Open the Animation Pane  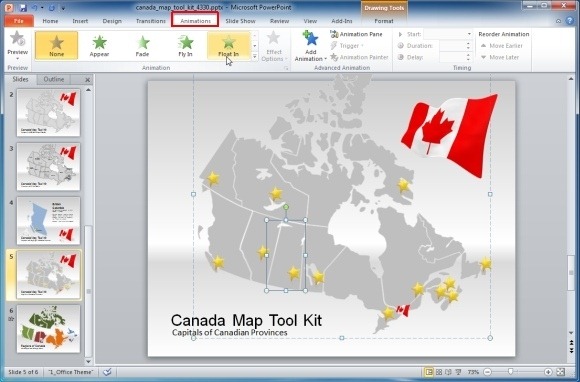356,34
